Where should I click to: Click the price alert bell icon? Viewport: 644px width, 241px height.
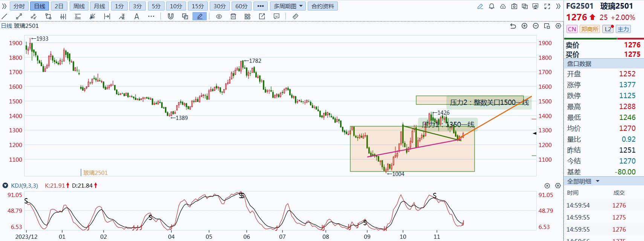point(491,6)
